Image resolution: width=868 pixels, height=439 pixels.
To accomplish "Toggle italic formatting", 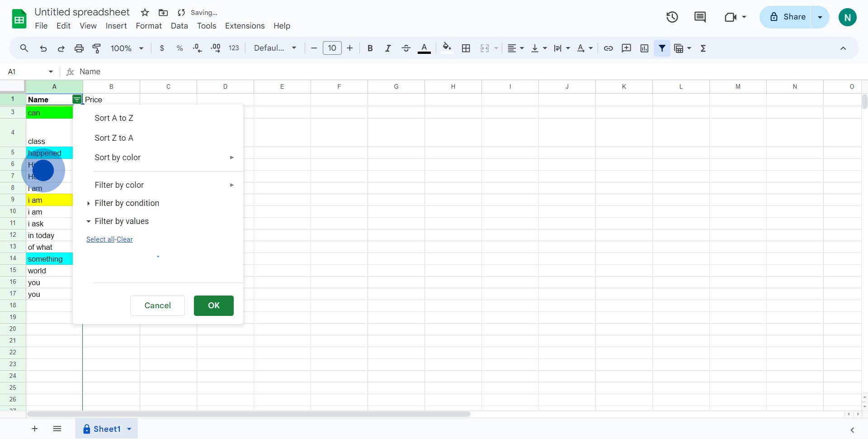I will pyautogui.click(x=388, y=48).
